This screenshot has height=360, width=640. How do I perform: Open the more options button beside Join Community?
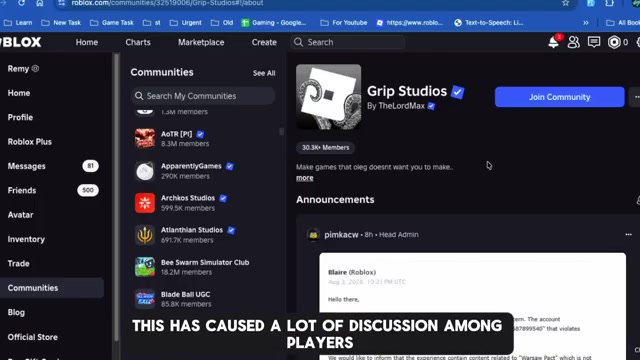pyautogui.click(x=636, y=97)
